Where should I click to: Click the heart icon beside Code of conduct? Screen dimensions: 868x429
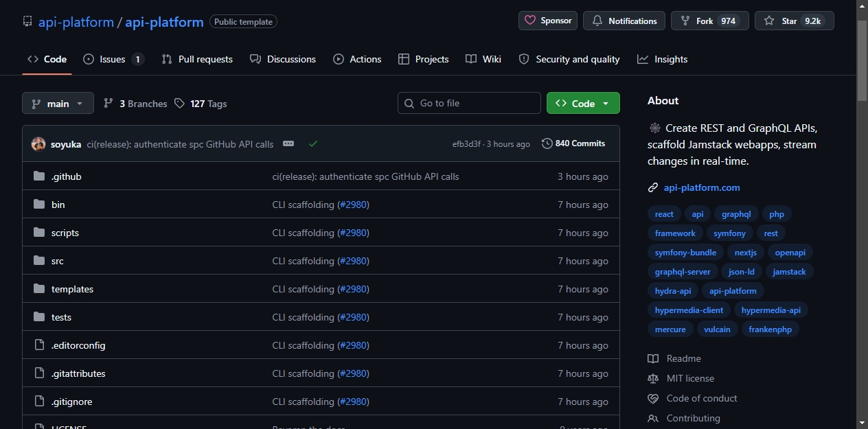(x=653, y=398)
